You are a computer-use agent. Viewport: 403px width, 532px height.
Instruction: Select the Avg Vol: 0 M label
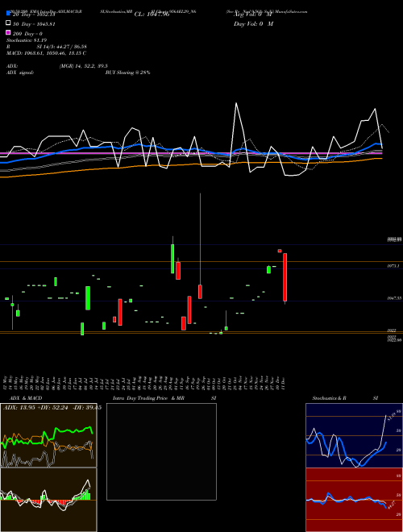(x=253, y=15)
